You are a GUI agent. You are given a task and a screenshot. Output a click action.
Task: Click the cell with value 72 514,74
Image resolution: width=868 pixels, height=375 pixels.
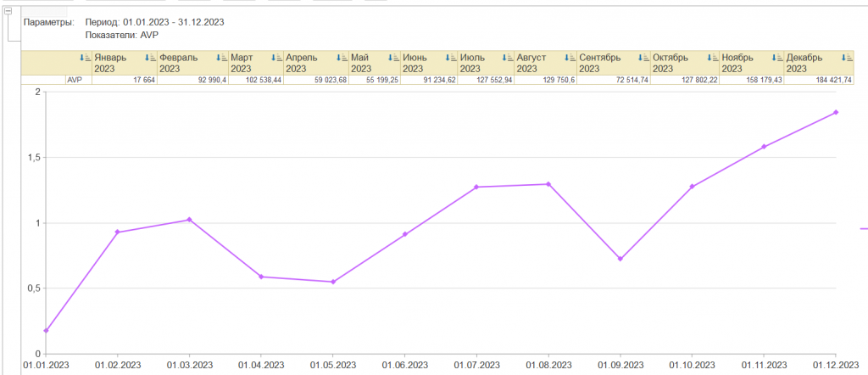(614, 81)
